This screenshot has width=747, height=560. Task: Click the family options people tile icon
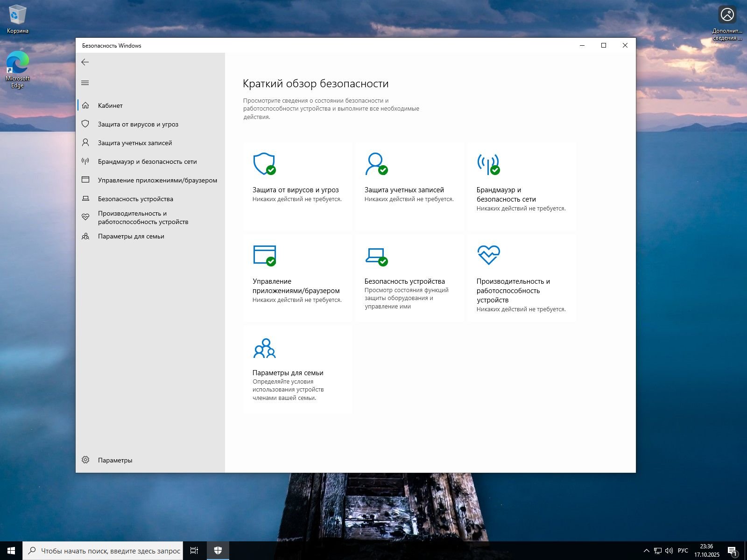pyautogui.click(x=264, y=348)
